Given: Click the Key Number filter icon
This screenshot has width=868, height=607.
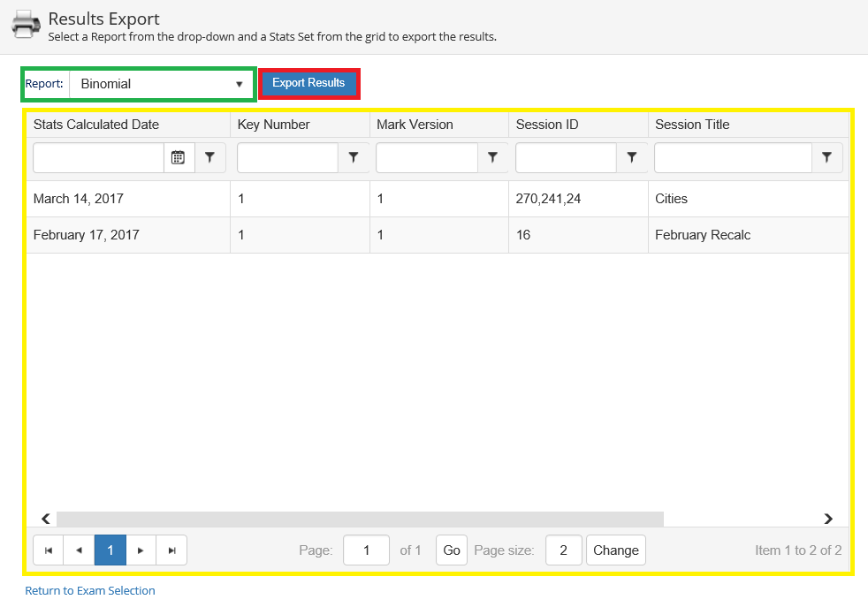Looking at the screenshot, I should 354,157.
